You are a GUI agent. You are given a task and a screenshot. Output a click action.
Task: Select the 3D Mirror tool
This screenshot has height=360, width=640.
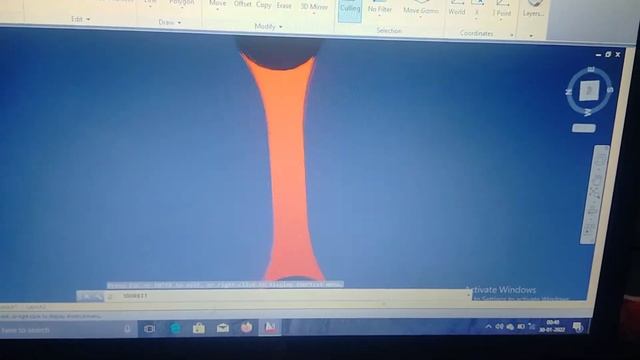point(314,7)
